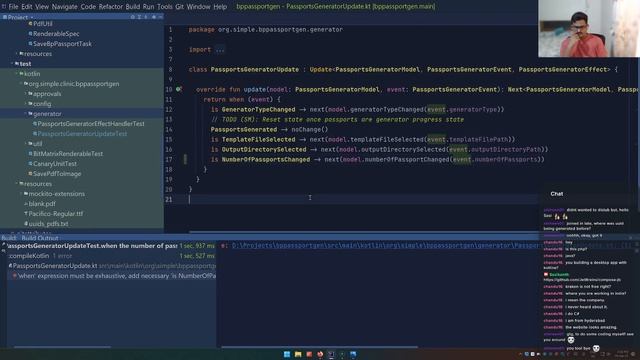Click the Project panel settings gear icon
The width and height of the screenshot is (640, 360).
tap(153, 17)
